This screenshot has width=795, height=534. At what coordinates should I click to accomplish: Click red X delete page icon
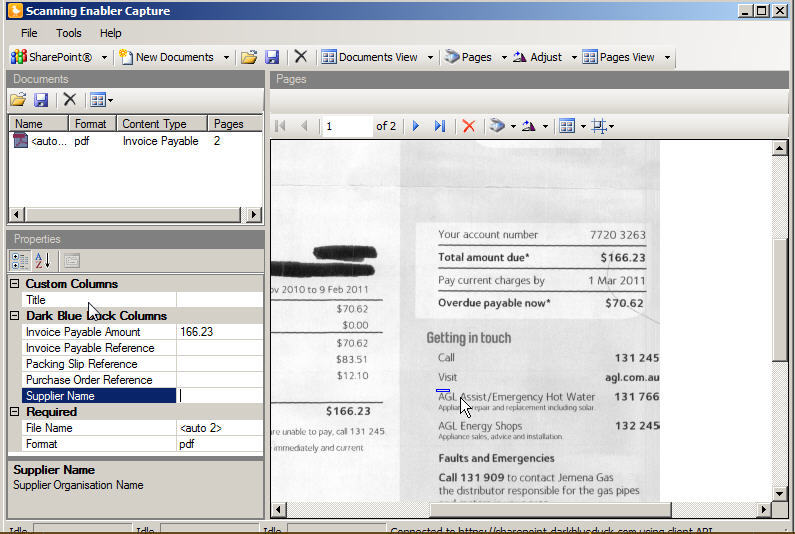[469, 126]
